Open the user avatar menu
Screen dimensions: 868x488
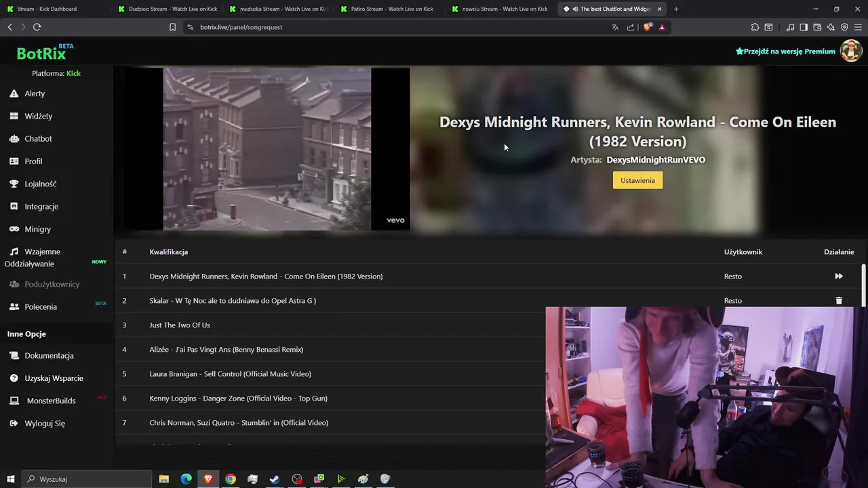pos(851,51)
